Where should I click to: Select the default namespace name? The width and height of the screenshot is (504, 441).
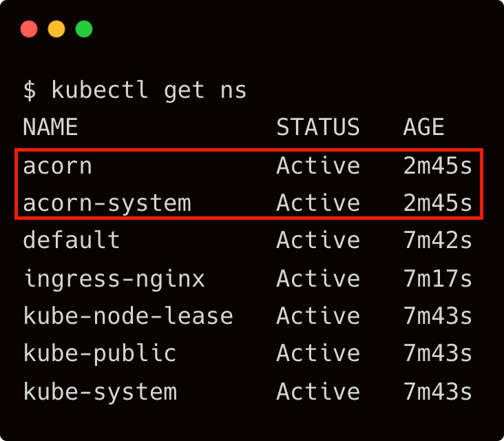pos(72,240)
